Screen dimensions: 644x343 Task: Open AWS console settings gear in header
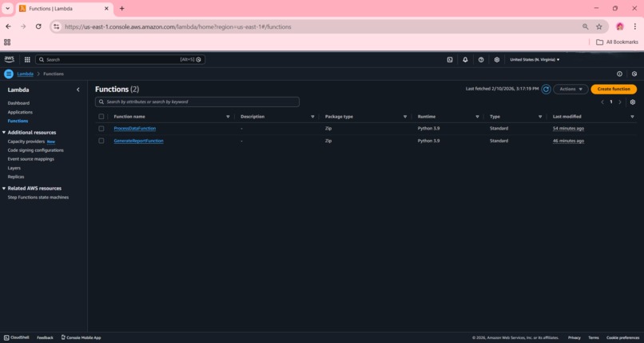click(496, 59)
